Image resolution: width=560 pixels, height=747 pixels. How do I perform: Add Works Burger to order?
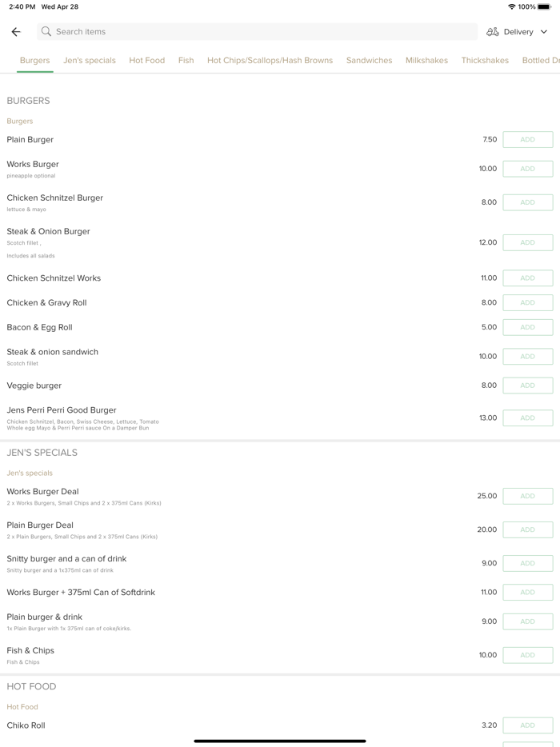point(527,169)
